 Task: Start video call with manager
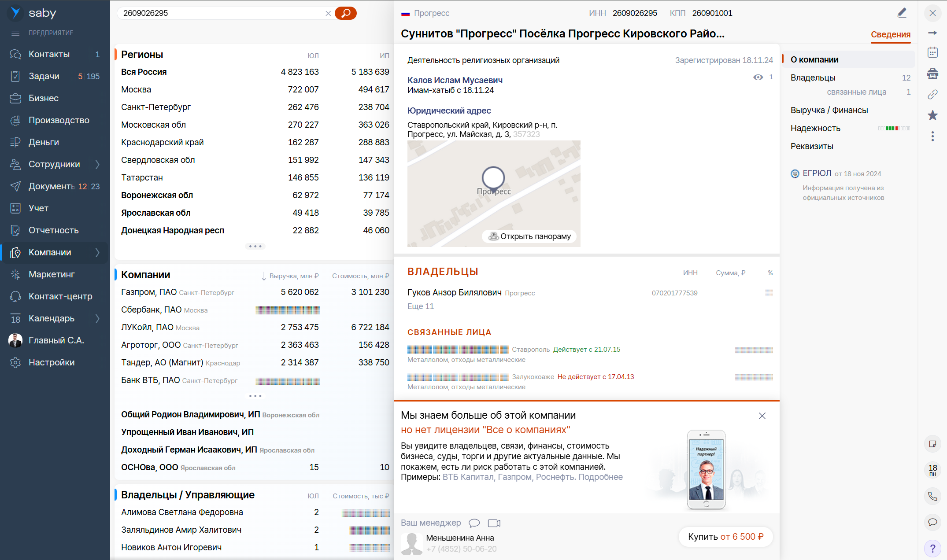click(x=494, y=523)
